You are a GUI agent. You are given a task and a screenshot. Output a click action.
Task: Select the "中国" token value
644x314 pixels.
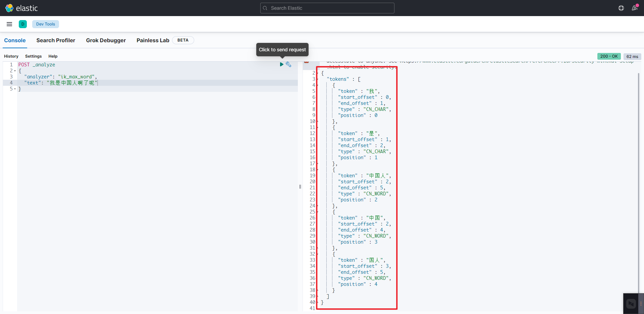coord(375,218)
